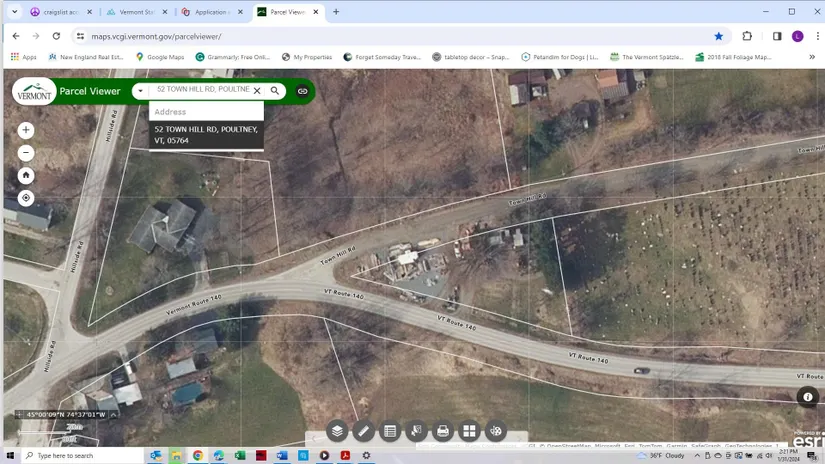Expand the search source dropdown arrow
This screenshot has height=464, width=825.
(x=140, y=91)
